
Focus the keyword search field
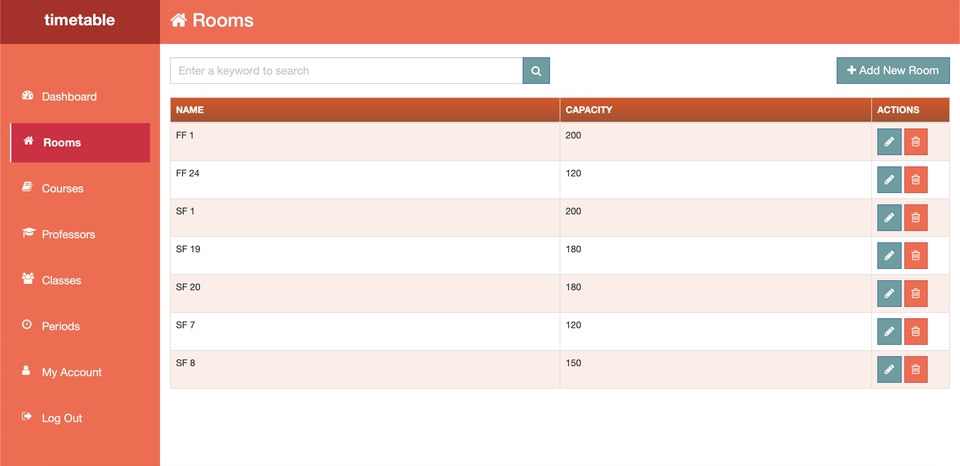pyautogui.click(x=347, y=70)
